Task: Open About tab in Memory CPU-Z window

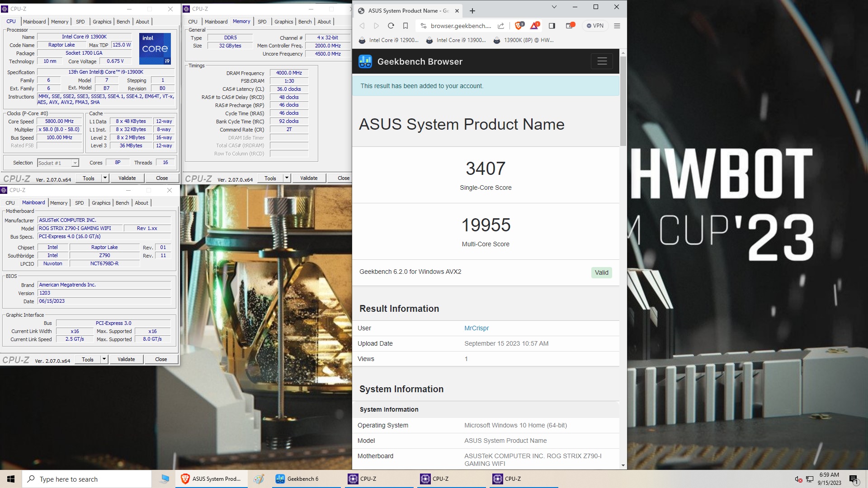Action: click(324, 22)
